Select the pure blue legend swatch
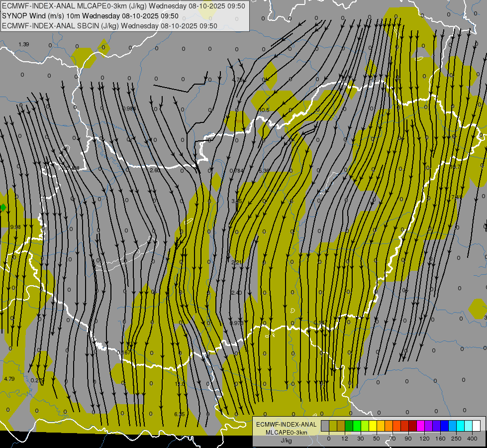 (445, 426)
